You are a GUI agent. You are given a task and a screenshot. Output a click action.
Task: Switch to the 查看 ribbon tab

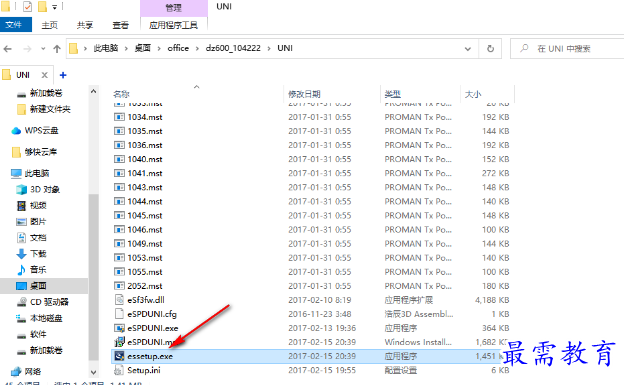pyautogui.click(x=120, y=25)
